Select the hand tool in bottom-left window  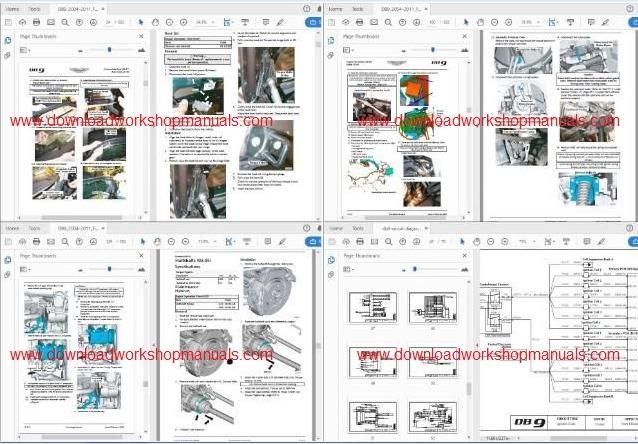(157, 242)
